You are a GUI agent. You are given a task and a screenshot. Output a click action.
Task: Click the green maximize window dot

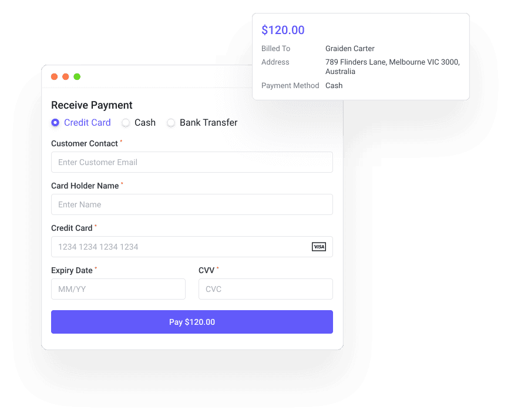pos(77,76)
